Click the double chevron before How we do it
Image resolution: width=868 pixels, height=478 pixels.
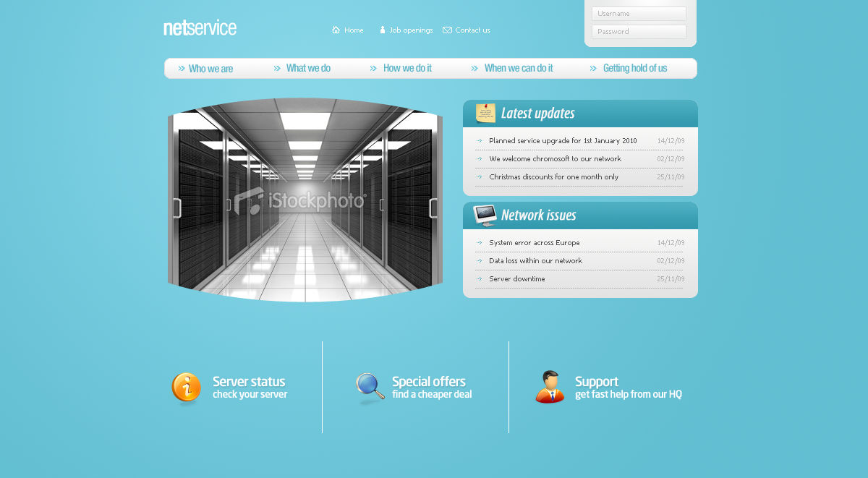pos(373,69)
